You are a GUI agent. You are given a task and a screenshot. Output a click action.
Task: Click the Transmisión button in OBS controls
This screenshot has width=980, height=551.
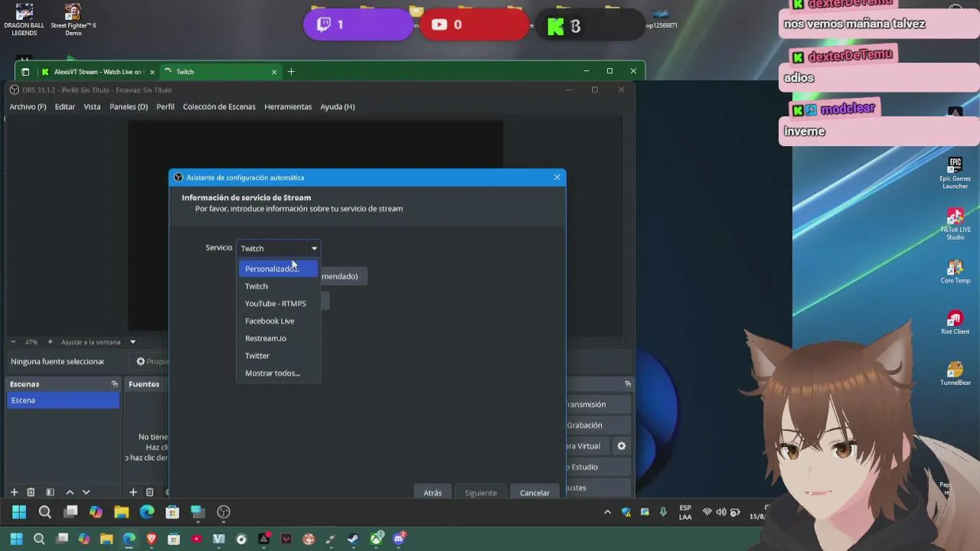tap(597, 404)
